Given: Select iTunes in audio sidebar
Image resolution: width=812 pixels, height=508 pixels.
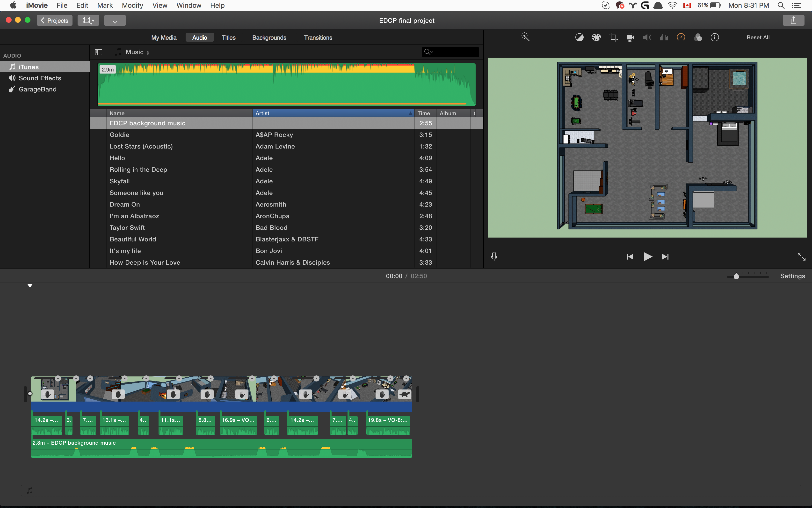Looking at the screenshot, I should 45,67.
